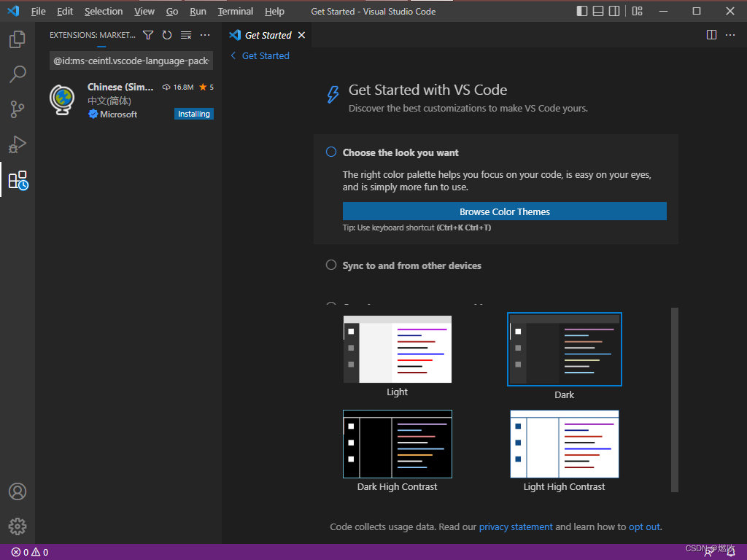Viewport: 747px width, 560px height.
Task: Choose the Dark theme thumbnail
Action: [x=565, y=349]
